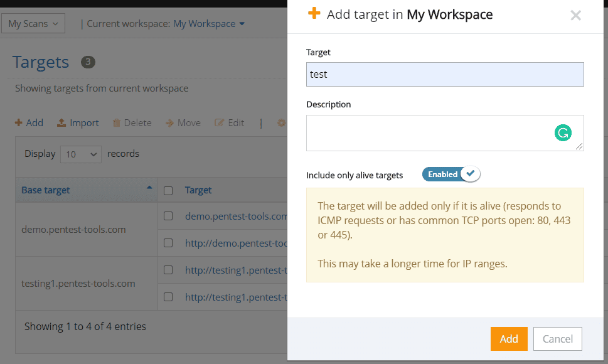Click the Add button to save target
The width and height of the screenshot is (608, 364).
[508, 338]
